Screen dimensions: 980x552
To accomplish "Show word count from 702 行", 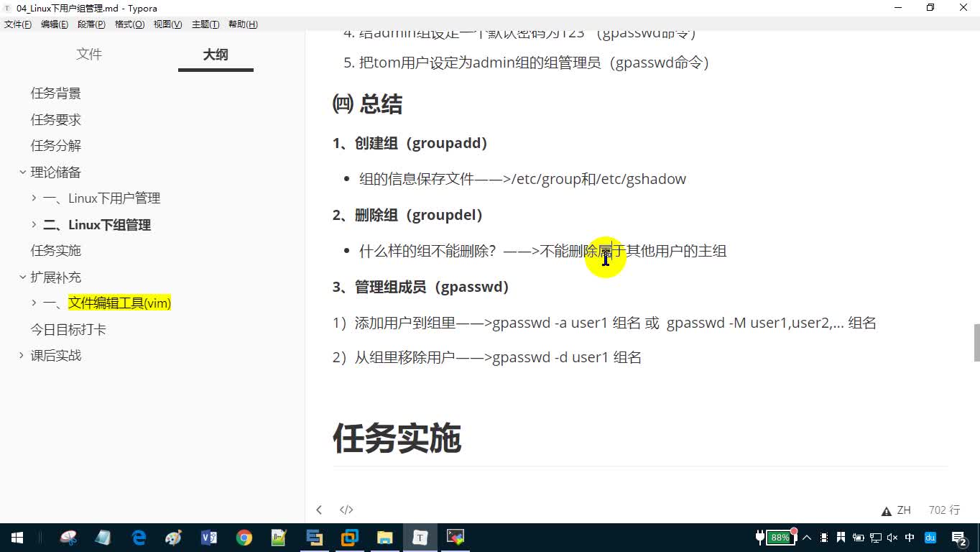I will tap(944, 510).
